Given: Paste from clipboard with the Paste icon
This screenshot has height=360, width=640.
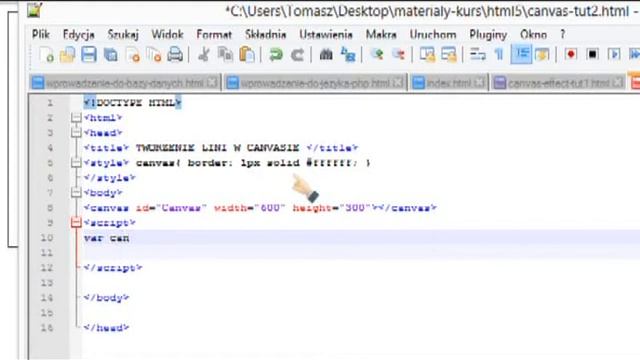Looking at the screenshot, I should (x=247, y=54).
